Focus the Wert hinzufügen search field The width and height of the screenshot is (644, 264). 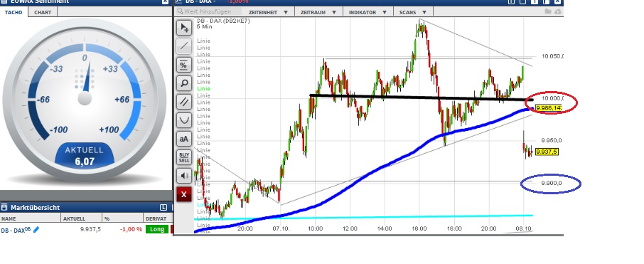pos(209,12)
